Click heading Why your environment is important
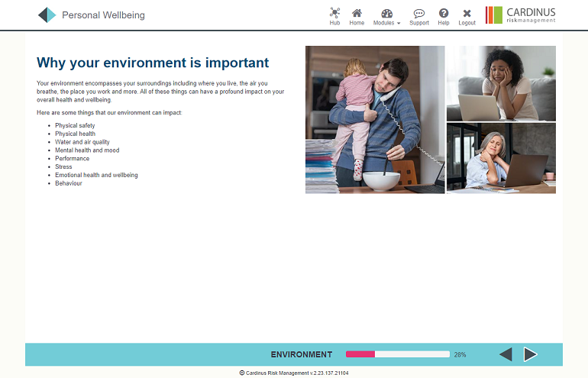This screenshot has height=378, width=588. coord(153,63)
